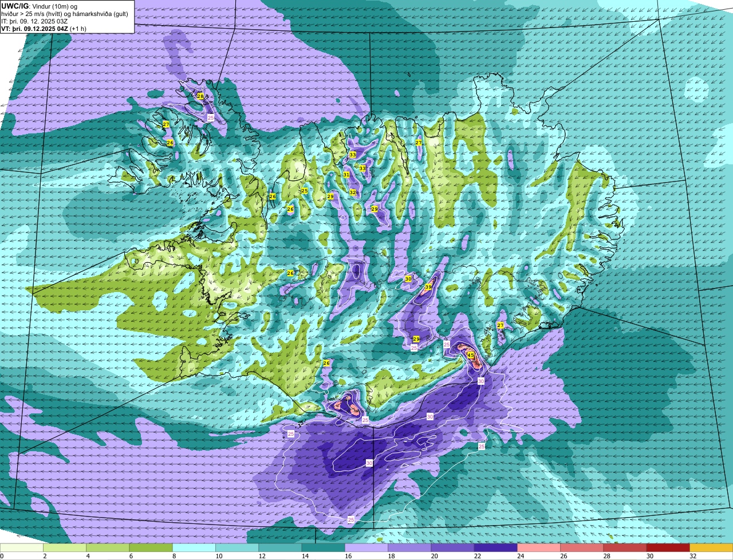The height and width of the screenshot is (560, 733).
Task: Select the 'VT: þri. 09.12.2025 04Z (+1 h)' line
Action: tap(44, 29)
